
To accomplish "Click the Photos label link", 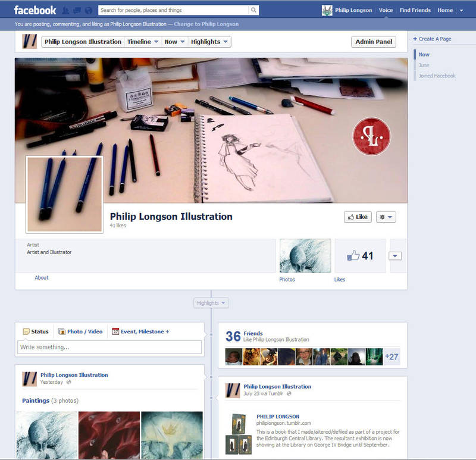I will pos(287,279).
